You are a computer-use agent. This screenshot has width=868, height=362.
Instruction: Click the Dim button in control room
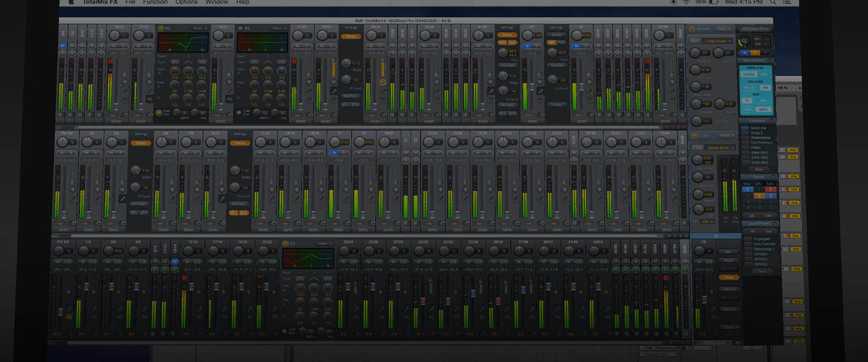[x=728, y=252]
